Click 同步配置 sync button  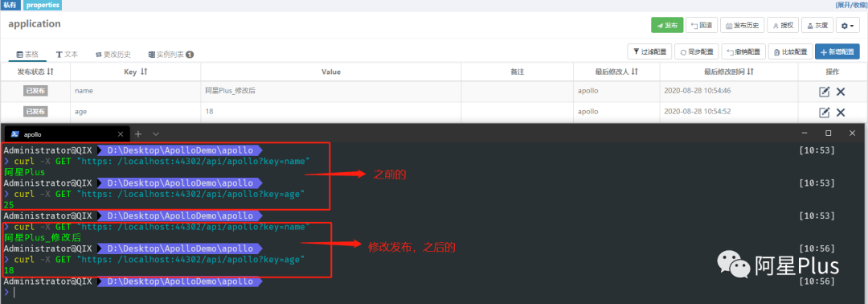(x=697, y=51)
